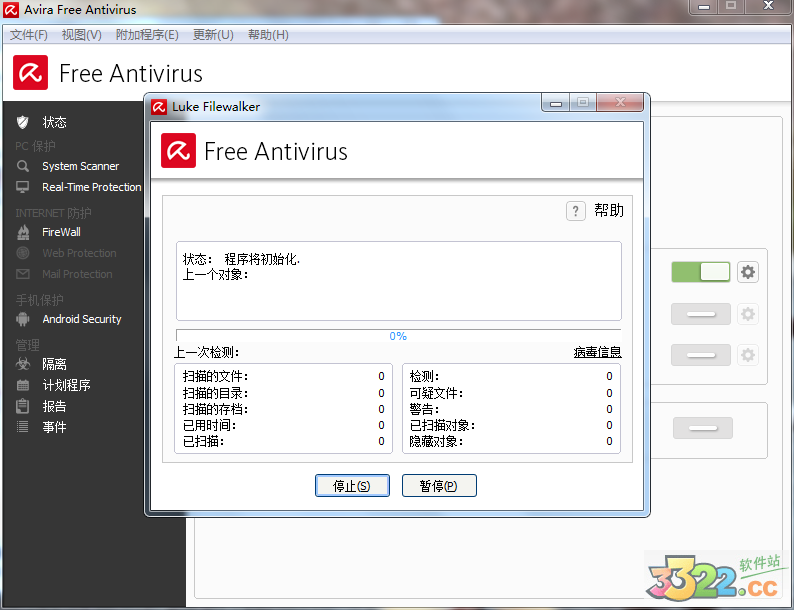Toggle the third gray protection switch
Viewport: 794px width, 610px height.
701,355
